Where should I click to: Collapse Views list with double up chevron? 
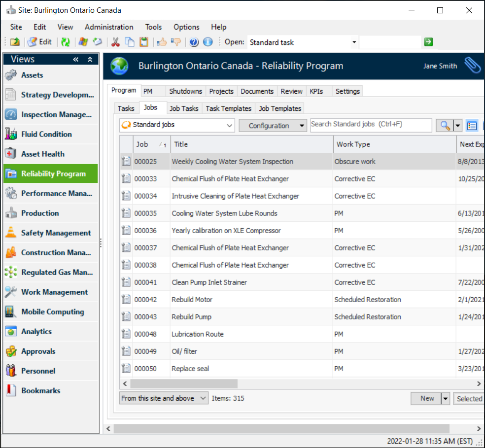[x=90, y=60]
